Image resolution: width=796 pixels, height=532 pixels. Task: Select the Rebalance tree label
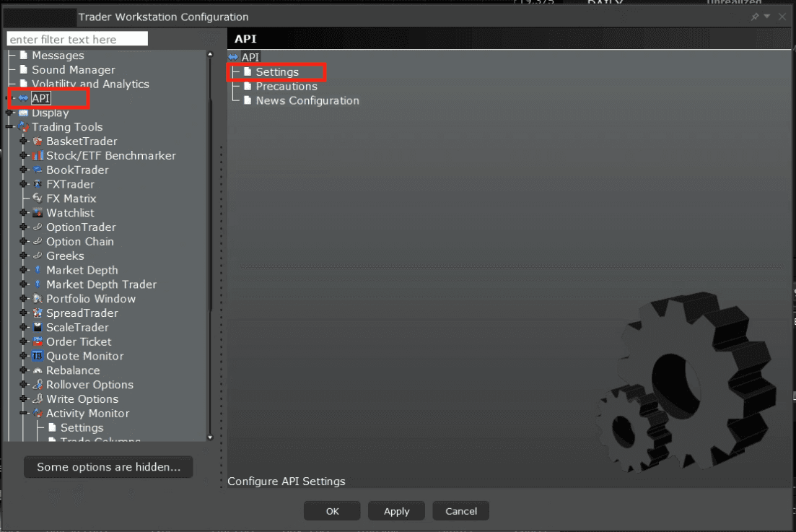pyautogui.click(x=73, y=370)
